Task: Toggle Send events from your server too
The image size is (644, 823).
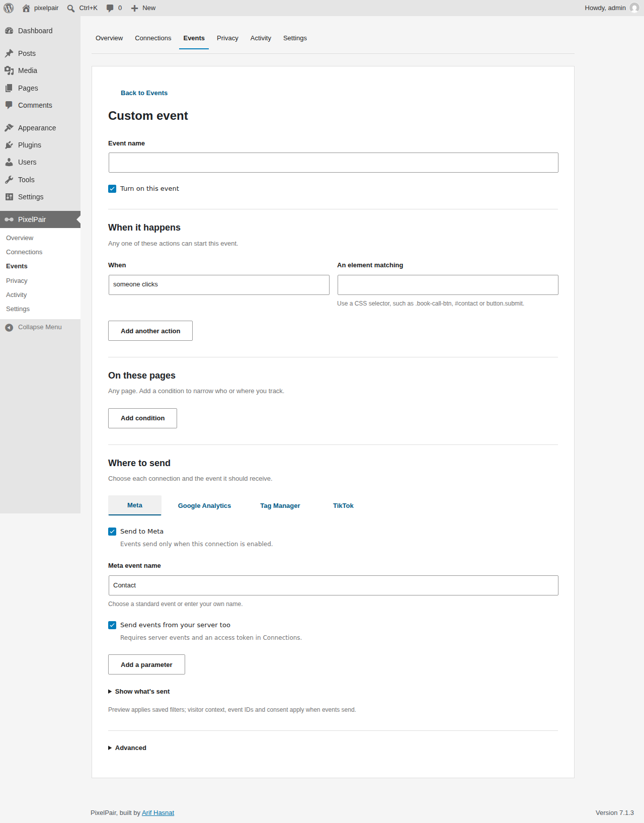Action: 112,625
